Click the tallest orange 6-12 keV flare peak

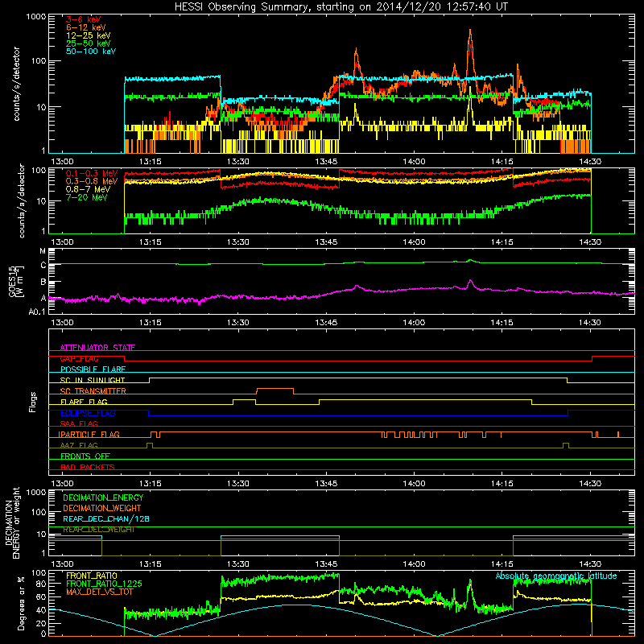click(470, 31)
